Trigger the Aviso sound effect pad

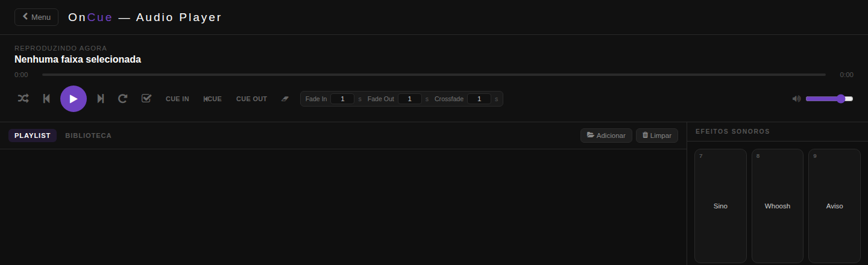pyautogui.click(x=835, y=206)
